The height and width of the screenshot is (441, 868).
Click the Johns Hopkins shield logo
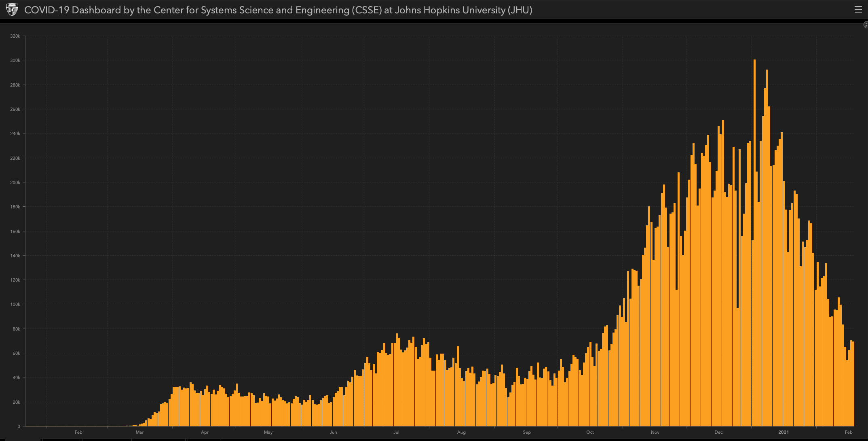pyautogui.click(x=12, y=10)
